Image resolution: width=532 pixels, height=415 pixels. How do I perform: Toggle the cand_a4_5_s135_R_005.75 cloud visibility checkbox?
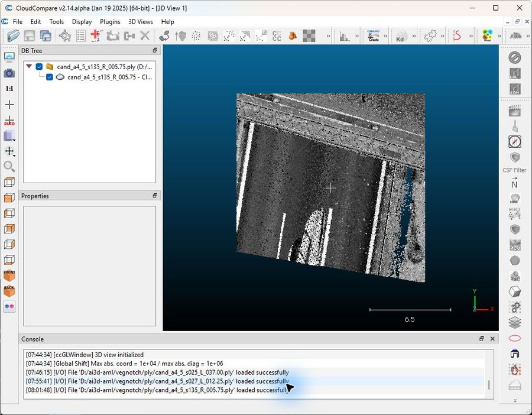coord(50,77)
